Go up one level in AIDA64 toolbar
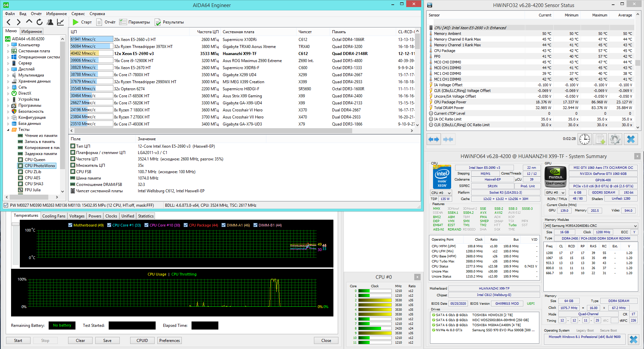Image resolution: width=644 pixels, height=349 pixels. coord(29,22)
